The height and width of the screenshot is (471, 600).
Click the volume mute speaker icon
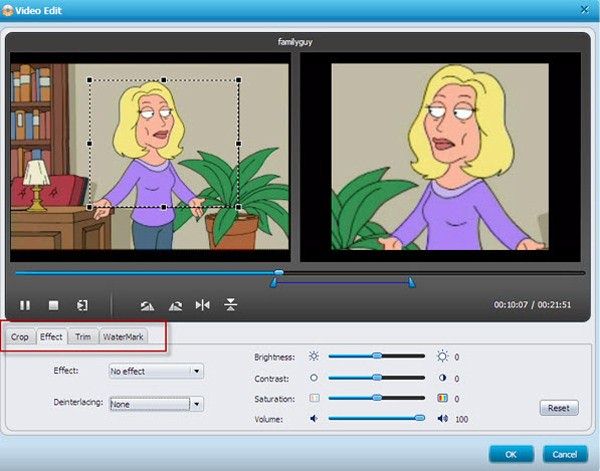point(314,419)
